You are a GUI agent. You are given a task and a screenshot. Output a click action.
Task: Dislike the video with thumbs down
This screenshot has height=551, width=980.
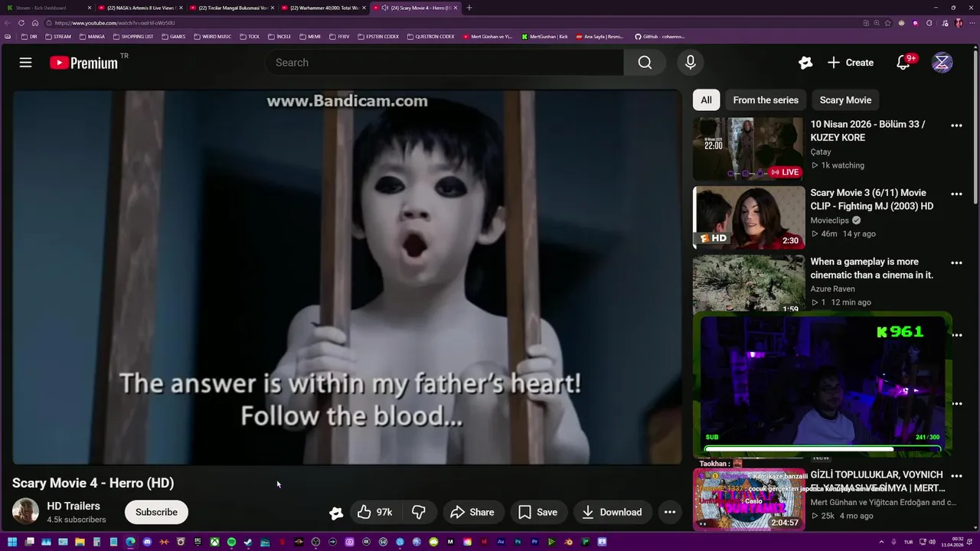[419, 512]
